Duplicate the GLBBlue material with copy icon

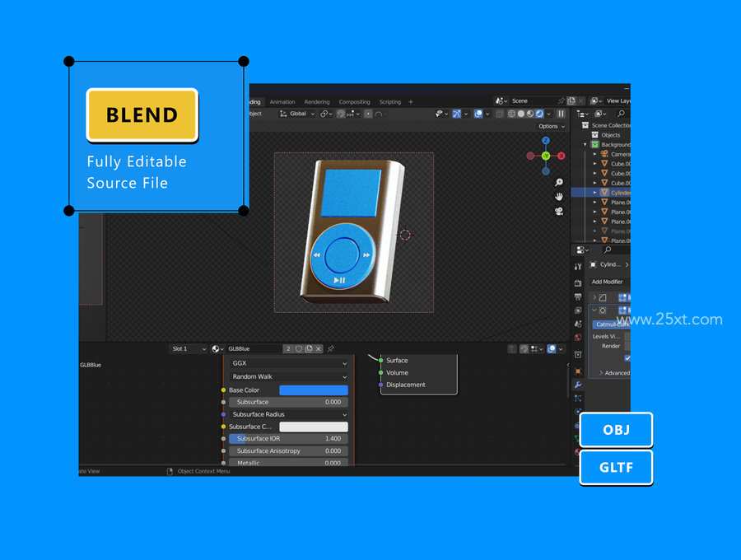309,348
